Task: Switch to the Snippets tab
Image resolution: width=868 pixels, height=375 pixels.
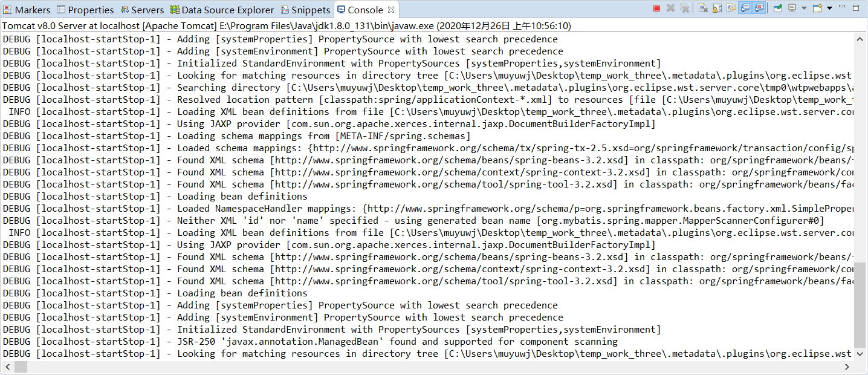Action: click(x=305, y=9)
